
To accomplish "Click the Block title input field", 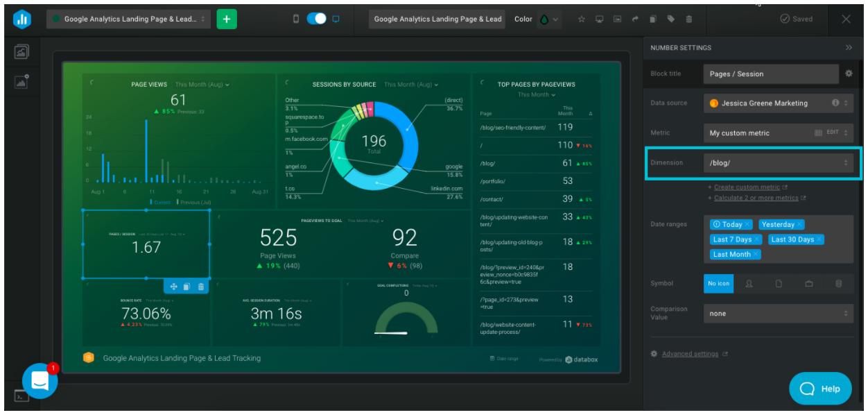I will pyautogui.click(x=770, y=74).
